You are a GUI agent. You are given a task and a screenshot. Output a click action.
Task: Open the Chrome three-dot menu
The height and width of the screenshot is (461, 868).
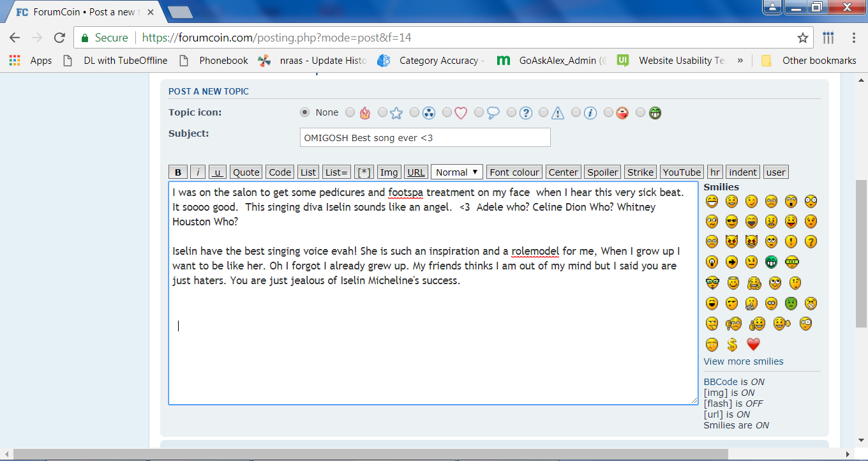pyautogui.click(x=854, y=38)
